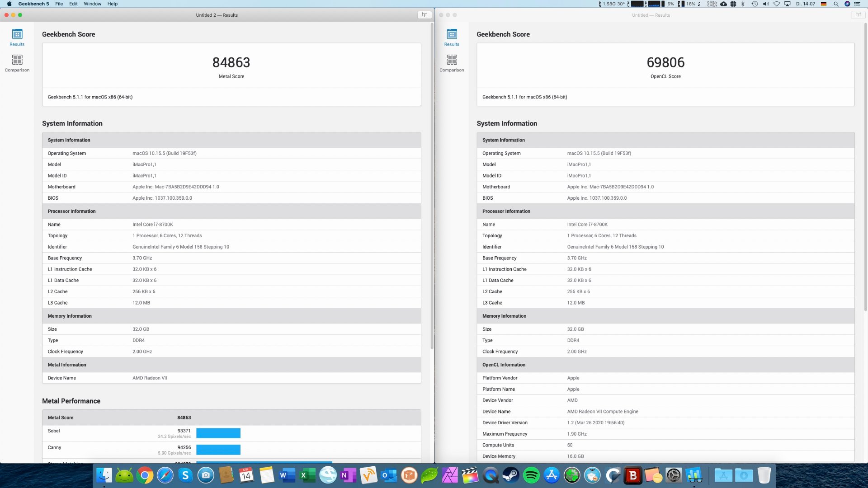Open Spotify from the dock
The image size is (868, 488).
click(531, 475)
